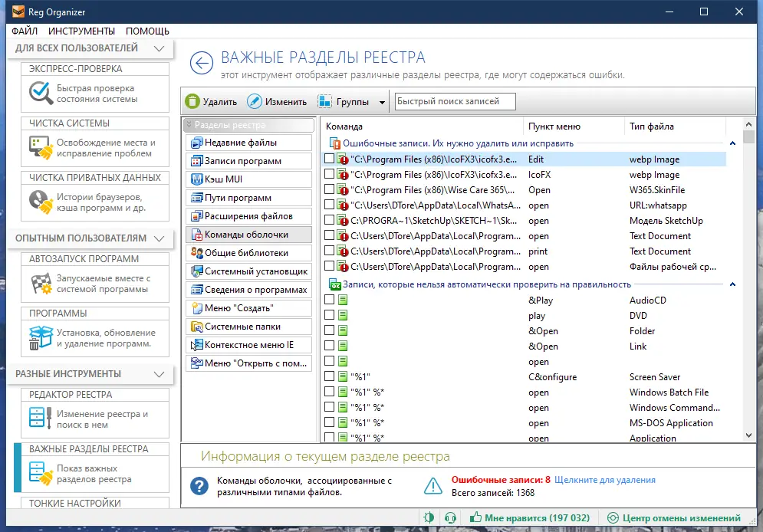
Task: Collapse the Ошибочные записи group
Action: click(x=732, y=143)
